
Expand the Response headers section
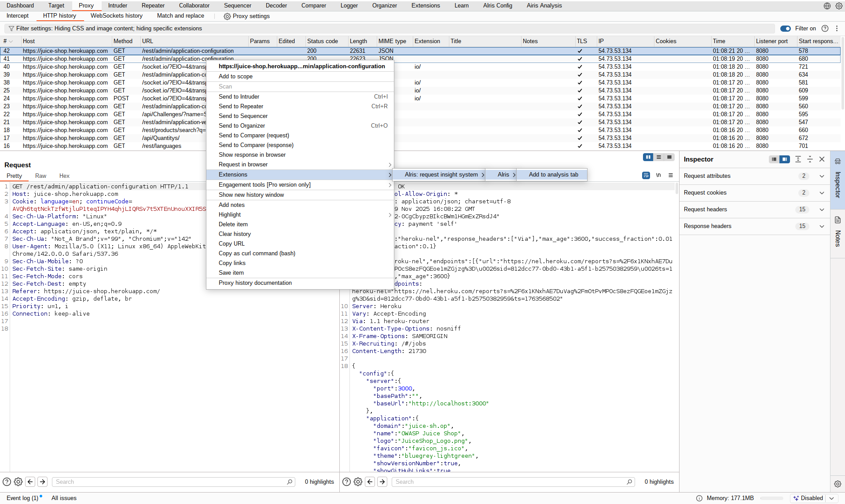point(821,226)
